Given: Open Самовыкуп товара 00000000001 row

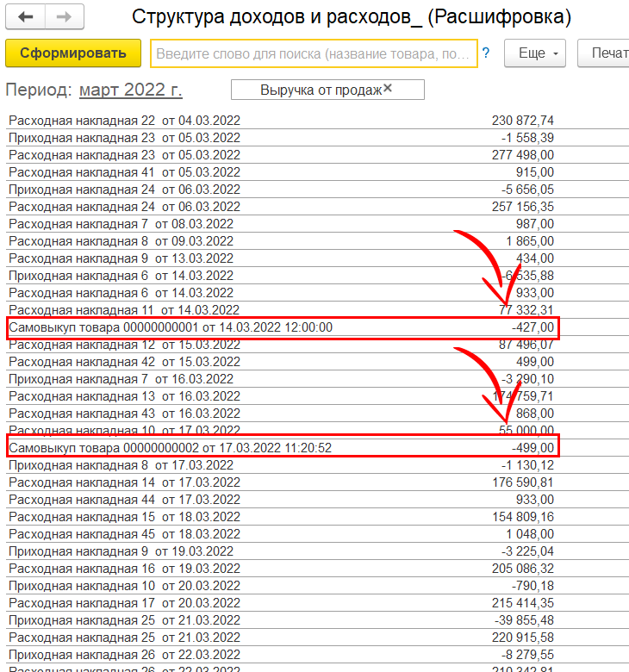Looking at the screenshot, I should pyautogui.click(x=171, y=327).
